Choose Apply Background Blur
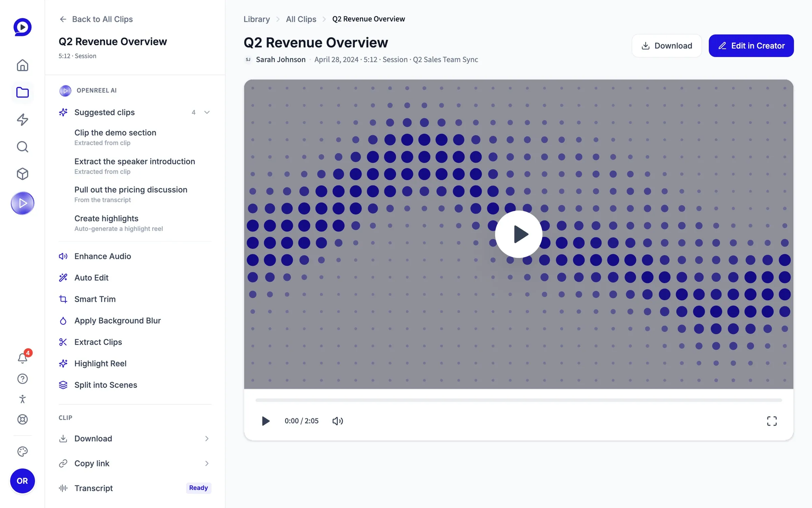 click(x=135, y=321)
